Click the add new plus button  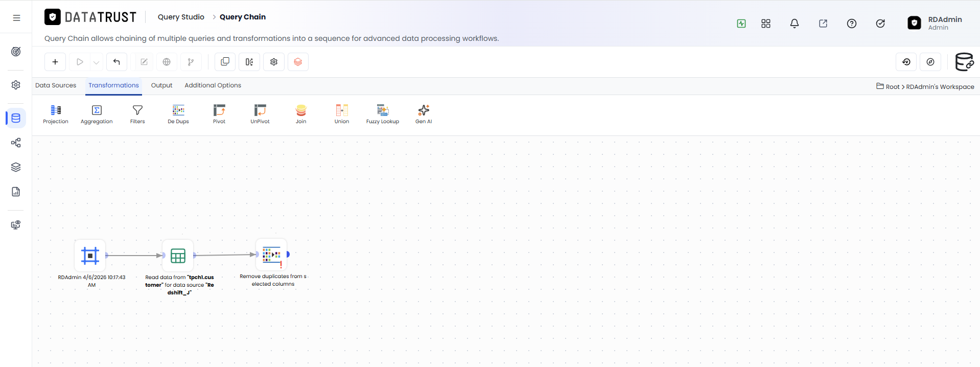click(x=55, y=62)
